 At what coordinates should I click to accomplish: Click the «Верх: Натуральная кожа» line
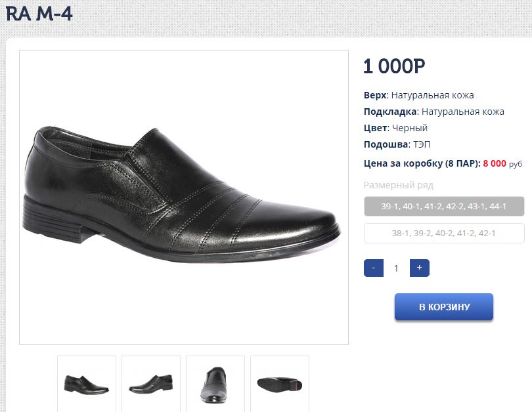coord(418,95)
